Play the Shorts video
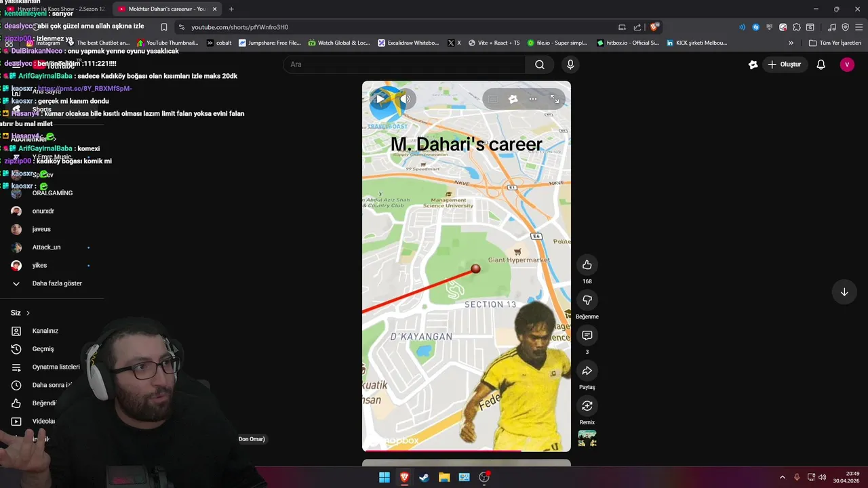868x488 pixels. click(x=380, y=99)
